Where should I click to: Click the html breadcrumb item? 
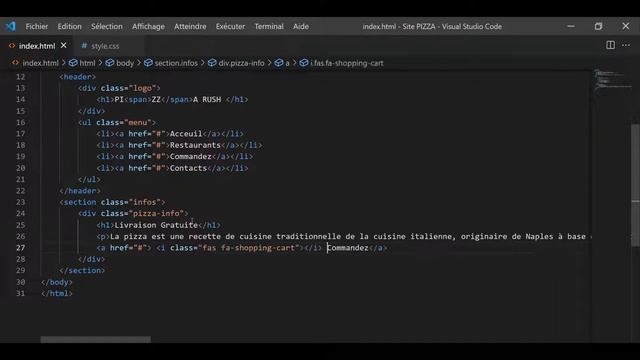coord(87,63)
